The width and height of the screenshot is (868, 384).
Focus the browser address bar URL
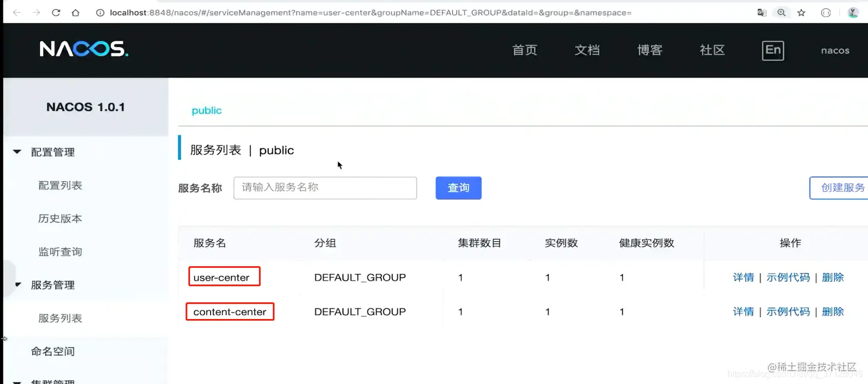371,13
